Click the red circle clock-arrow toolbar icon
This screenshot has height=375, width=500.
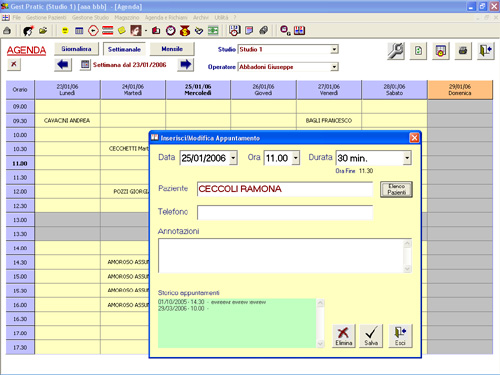coord(93,31)
